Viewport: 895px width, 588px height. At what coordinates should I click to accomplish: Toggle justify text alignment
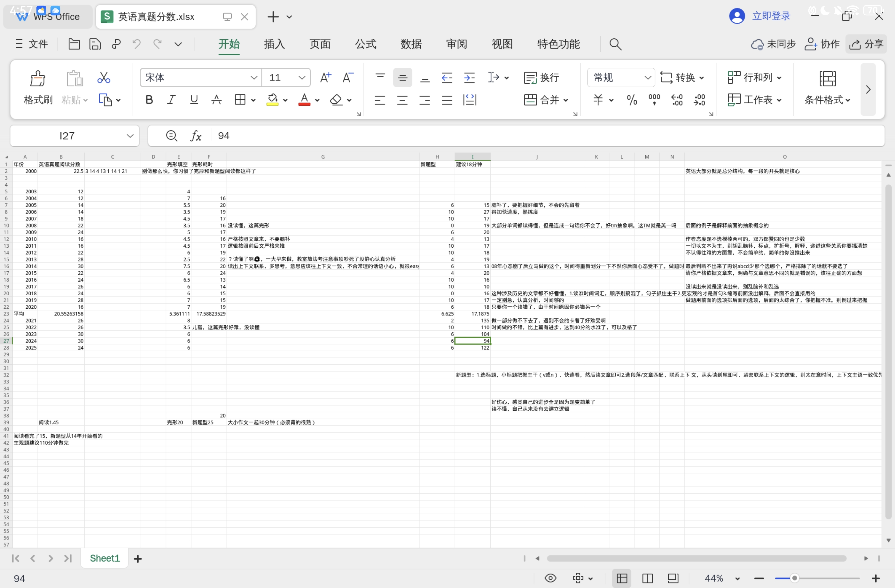[447, 100]
